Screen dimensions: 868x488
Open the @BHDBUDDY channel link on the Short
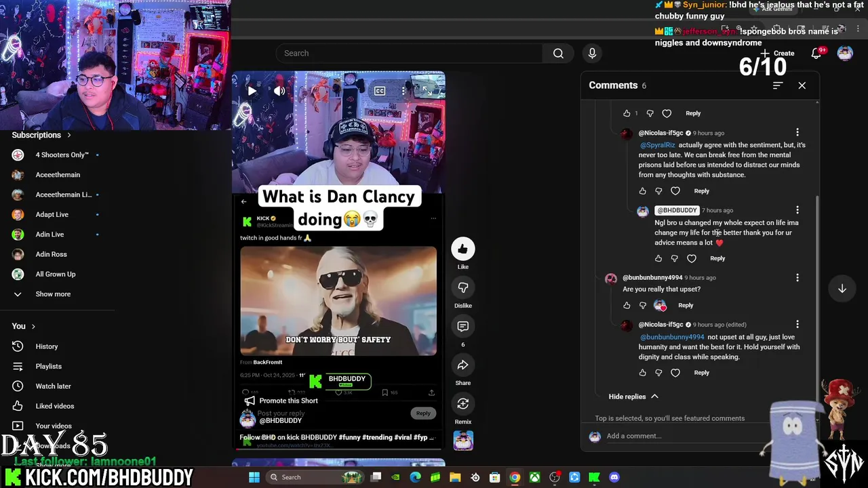tap(280, 420)
